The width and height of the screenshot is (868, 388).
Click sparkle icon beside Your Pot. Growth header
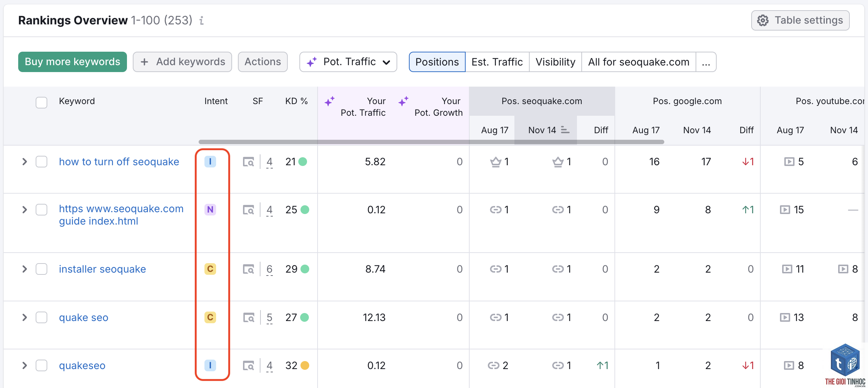click(403, 101)
